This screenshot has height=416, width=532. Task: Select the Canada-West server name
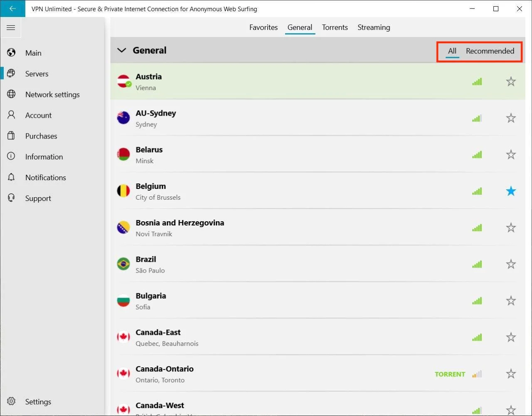pos(160,405)
